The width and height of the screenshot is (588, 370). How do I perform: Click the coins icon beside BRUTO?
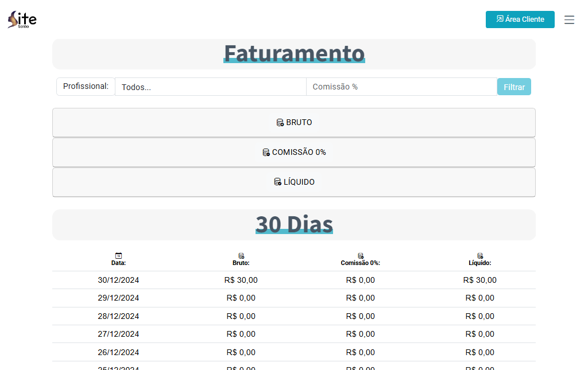click(x=280, y=122)
